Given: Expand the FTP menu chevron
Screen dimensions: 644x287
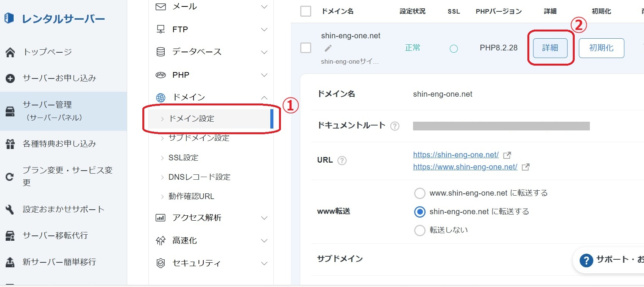Looking at the screenshot, I should pyautogui.click(x=264, y=30).
